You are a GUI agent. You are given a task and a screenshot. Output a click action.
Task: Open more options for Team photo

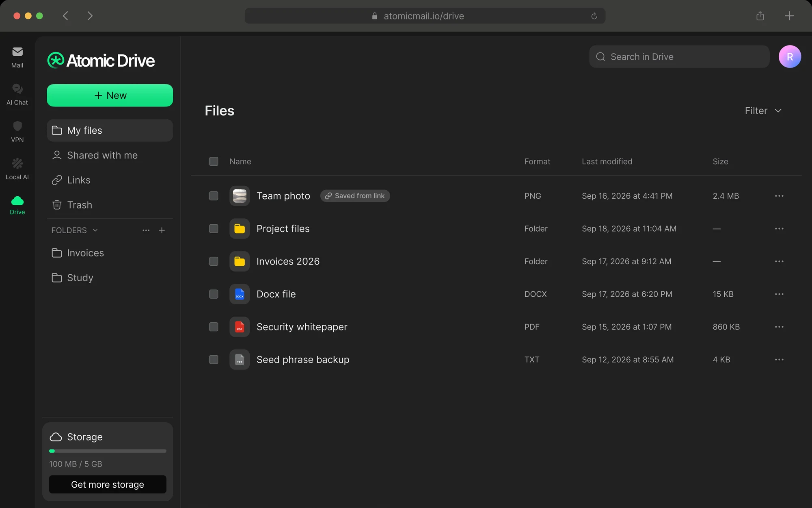pyautogui.click(x=779, y=196)
